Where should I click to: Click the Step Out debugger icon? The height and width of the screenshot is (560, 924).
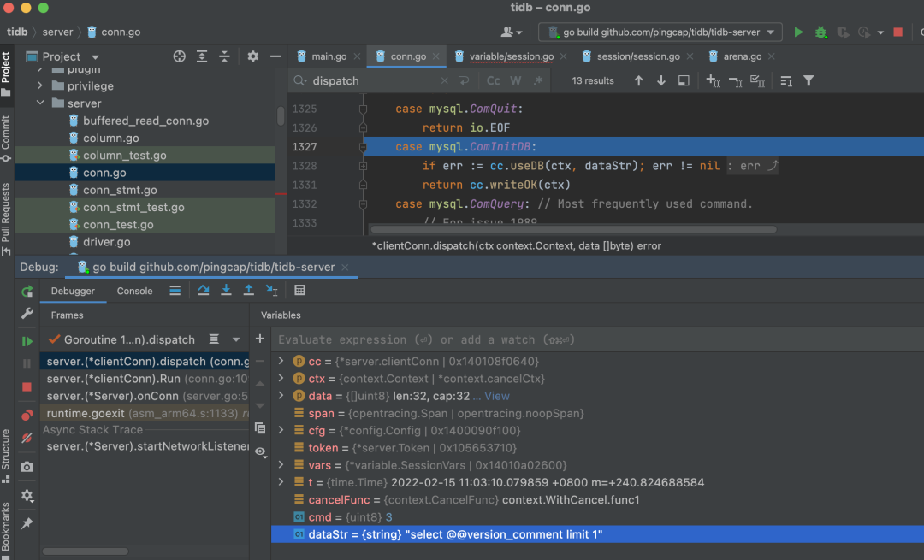[249, 291]
